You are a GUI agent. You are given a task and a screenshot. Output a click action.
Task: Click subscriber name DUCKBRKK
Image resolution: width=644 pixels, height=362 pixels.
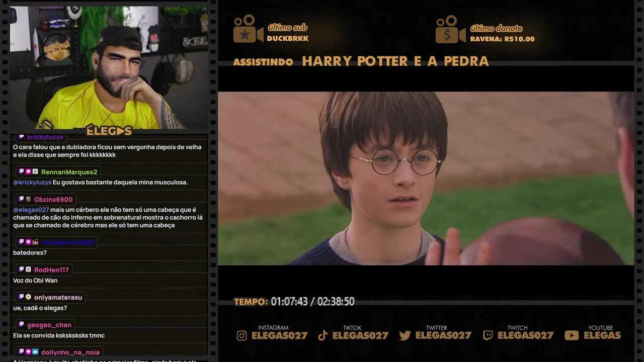(287, 39)
